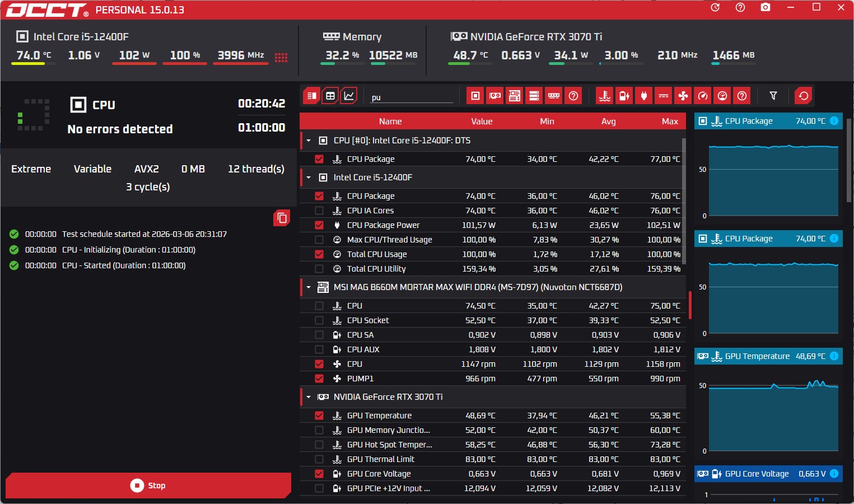The height and width of the screenshot is (504, 854).
Task: Click the graph panel vertical scrollbar
Action: coord(849,160)
